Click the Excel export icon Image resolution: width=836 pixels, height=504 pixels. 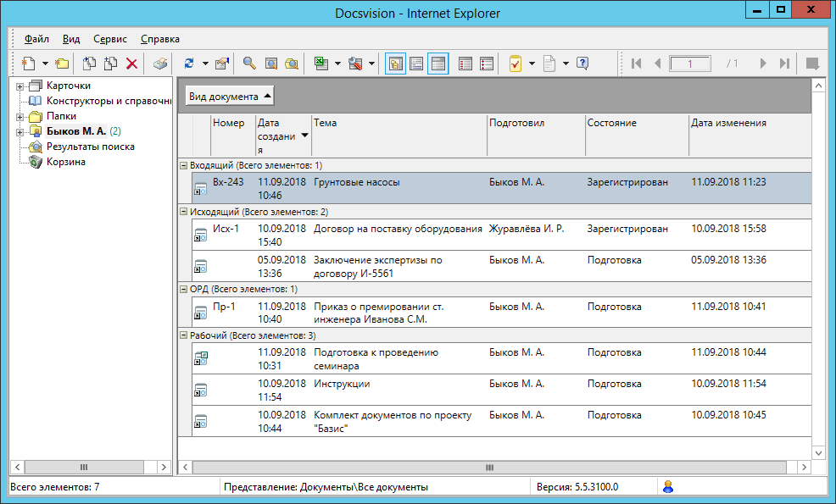click(x=320, y=64)
